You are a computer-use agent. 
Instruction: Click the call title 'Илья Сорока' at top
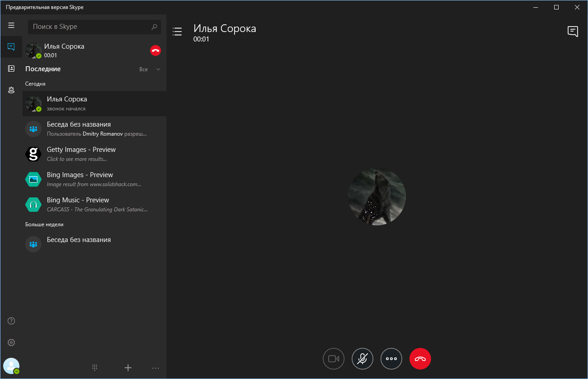(225, 29)
